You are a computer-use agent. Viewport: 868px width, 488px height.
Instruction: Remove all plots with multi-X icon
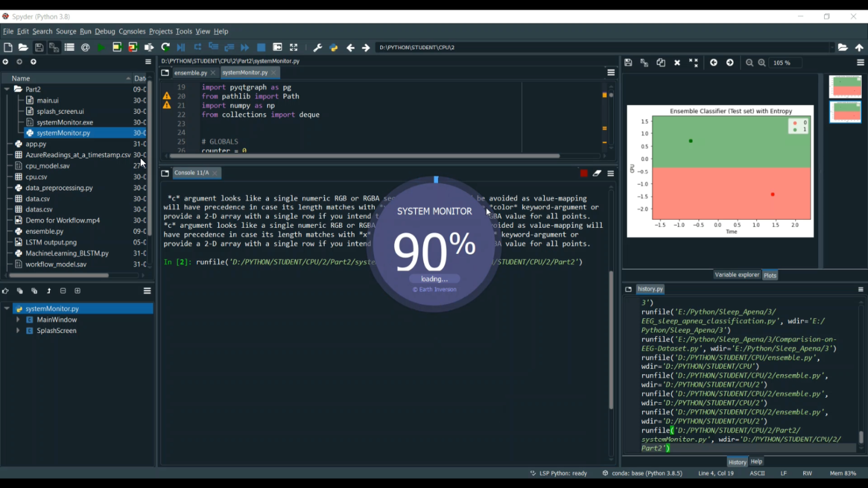coord(693,62)
